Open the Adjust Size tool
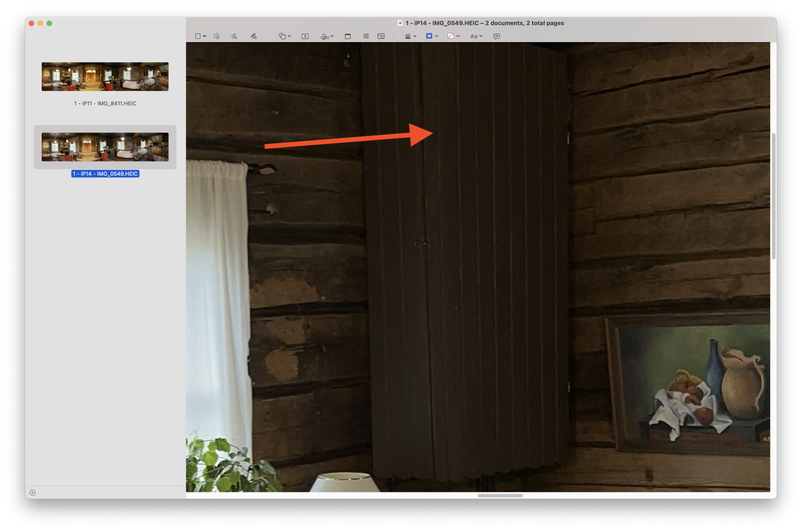This screenshot has height=532, width=802. coord(381,36)
